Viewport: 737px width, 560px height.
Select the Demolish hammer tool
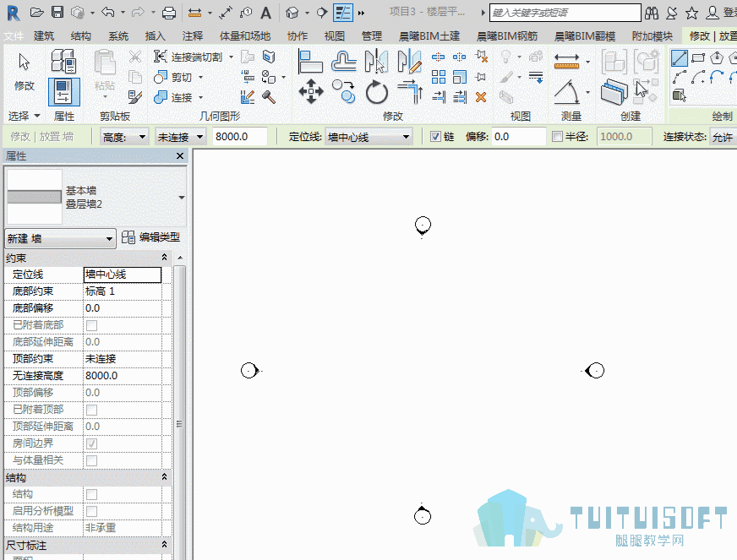(269, 97)
